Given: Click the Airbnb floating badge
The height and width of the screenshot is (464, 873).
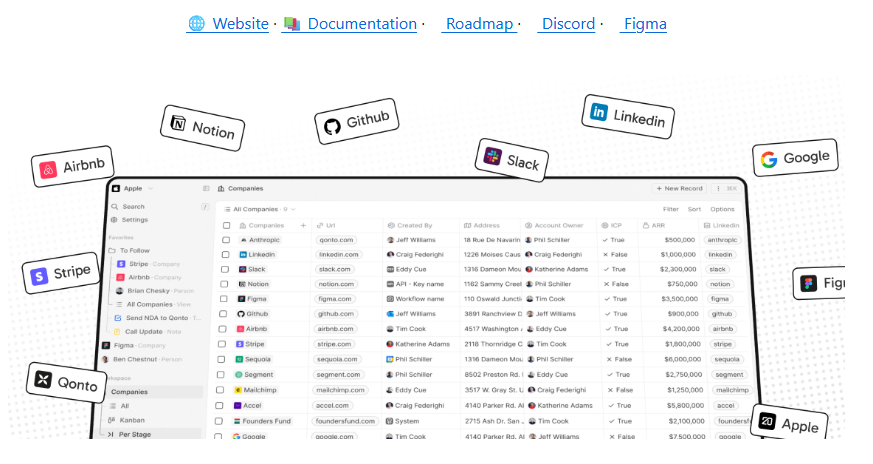Looking at the screenshot, I should (72, 167).
